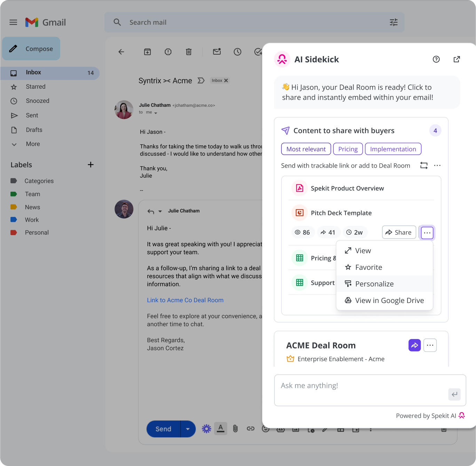Screen dimensions: 476x466
Task: Open Send options dropdown arrow
Action: 188,429
